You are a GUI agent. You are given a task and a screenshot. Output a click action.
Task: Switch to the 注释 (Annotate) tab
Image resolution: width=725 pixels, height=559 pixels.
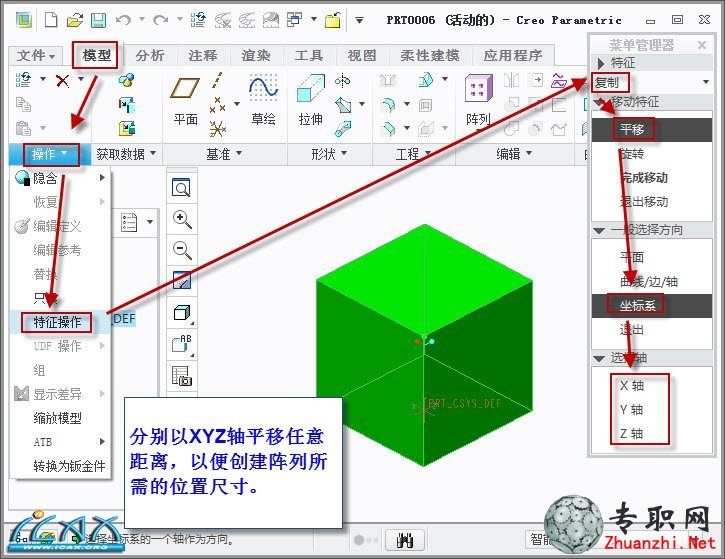203,56
